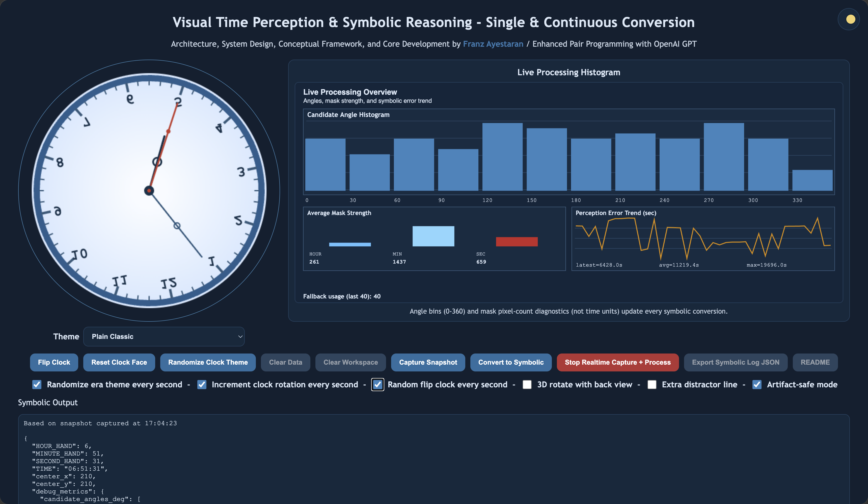The height and width of the screenshot is (504, 868).
Task: Click the Theme label
Action: (x=66, y=336)
